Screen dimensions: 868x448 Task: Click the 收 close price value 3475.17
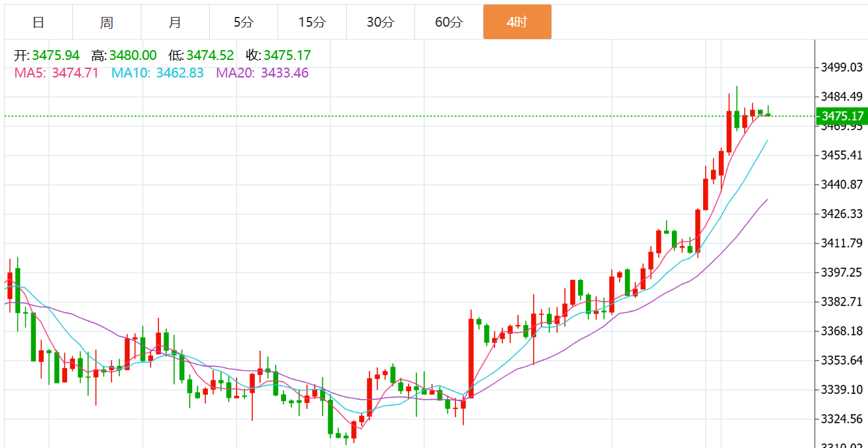pyautogui.click(x=287, y=56)
